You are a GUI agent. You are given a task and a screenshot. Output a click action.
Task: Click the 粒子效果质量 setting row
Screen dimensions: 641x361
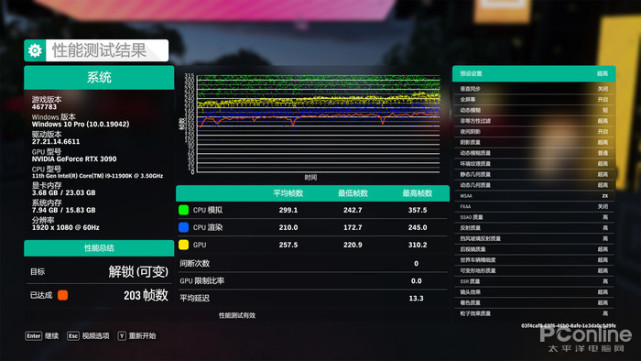(533, 314)
